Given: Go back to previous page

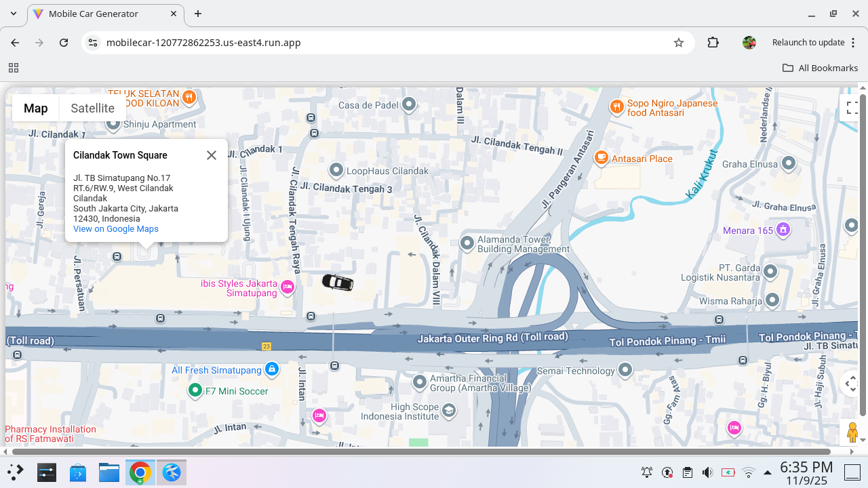Looking at the screenshot, I should pos(15,43).
